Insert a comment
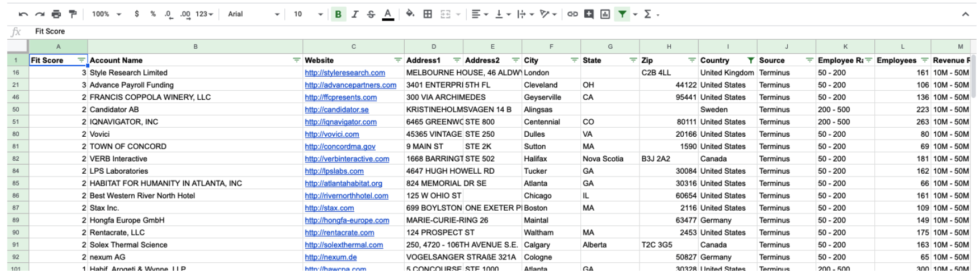 pos(589,14)
